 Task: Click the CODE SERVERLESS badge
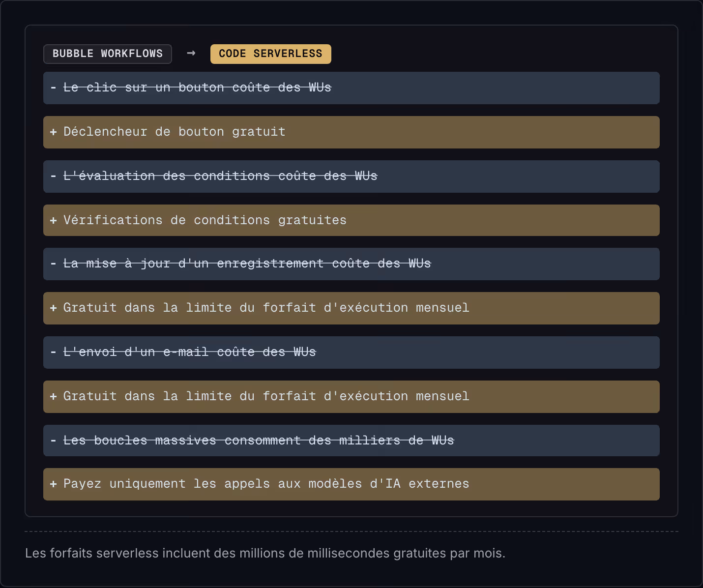point(271,54)
